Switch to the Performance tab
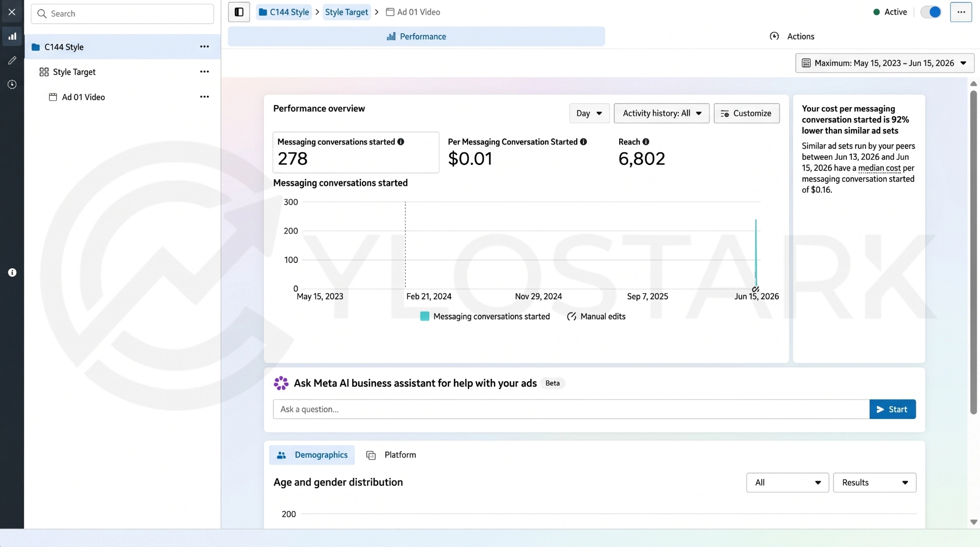Viewport: 980px width, 547px height. point(416,36)
